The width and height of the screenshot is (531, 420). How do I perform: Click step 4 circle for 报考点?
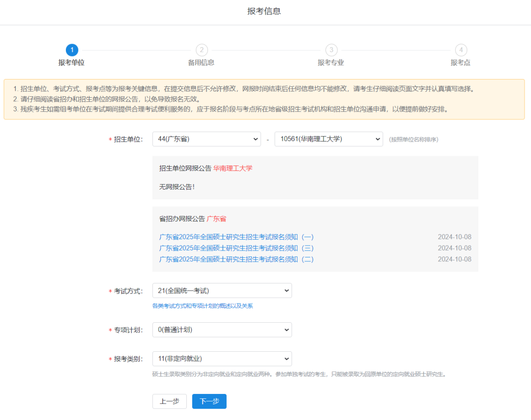click(x=461, y=50)
